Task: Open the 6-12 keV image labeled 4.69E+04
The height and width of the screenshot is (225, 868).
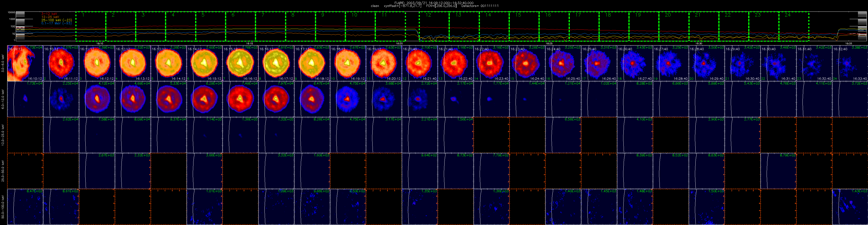Action: (133, 99)
